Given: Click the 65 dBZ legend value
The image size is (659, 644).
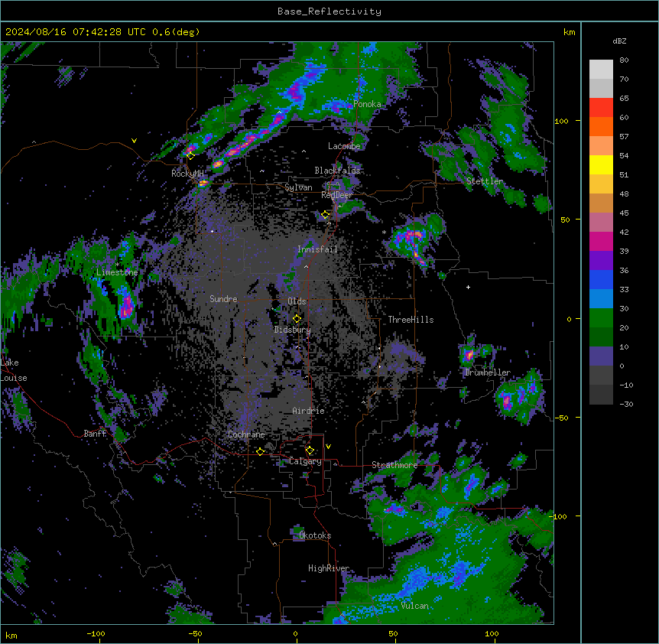Looking at the screenshot, I should [x=624, y=99].
